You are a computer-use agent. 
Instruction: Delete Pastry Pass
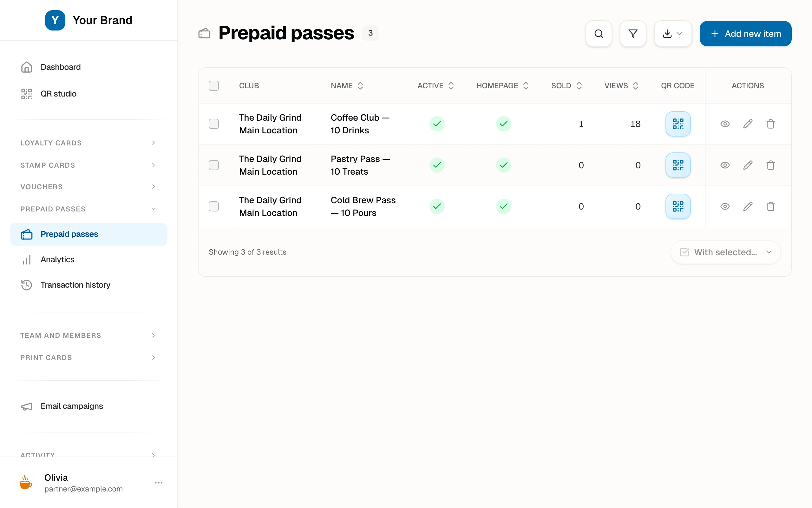pos(770,165)
